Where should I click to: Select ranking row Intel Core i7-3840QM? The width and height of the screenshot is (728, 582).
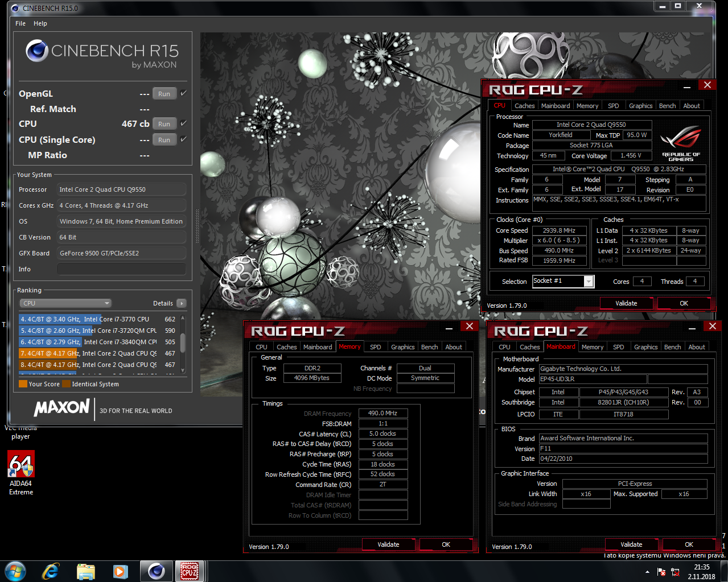98,342
